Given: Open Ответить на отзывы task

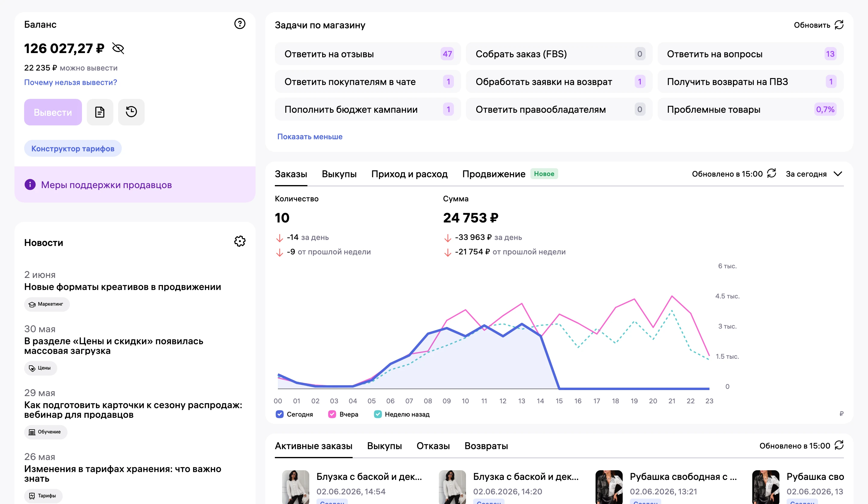Looking at the screenshot, I should point(367,54).
